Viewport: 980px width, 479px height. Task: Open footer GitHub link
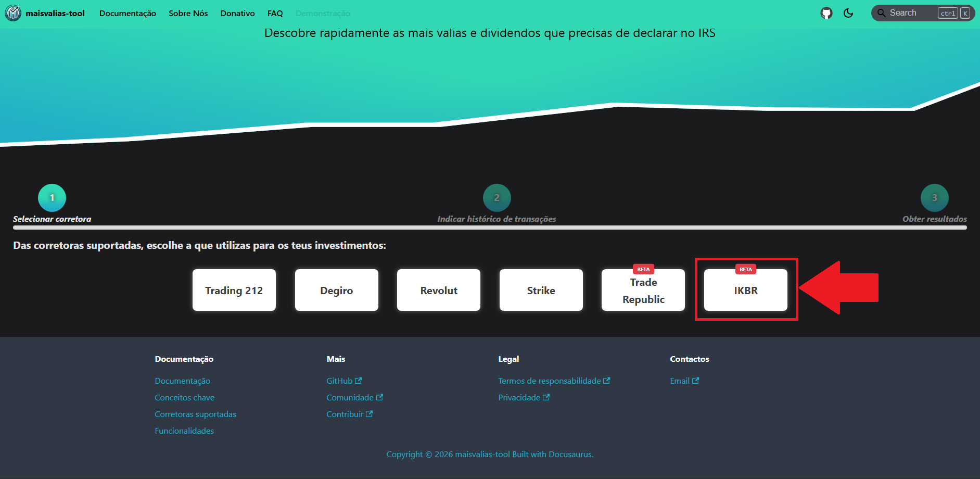pos(344,381)
